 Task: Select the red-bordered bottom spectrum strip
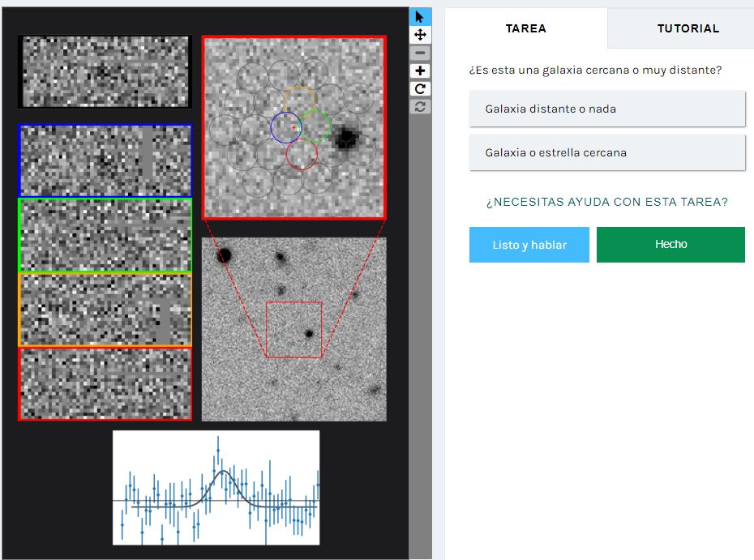(x=105, y=384)
